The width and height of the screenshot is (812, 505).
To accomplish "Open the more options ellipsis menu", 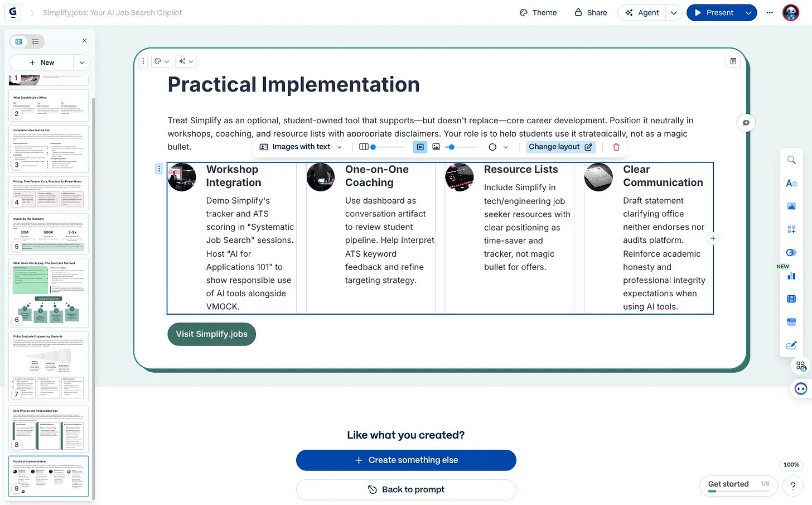I will pos(770,12).
